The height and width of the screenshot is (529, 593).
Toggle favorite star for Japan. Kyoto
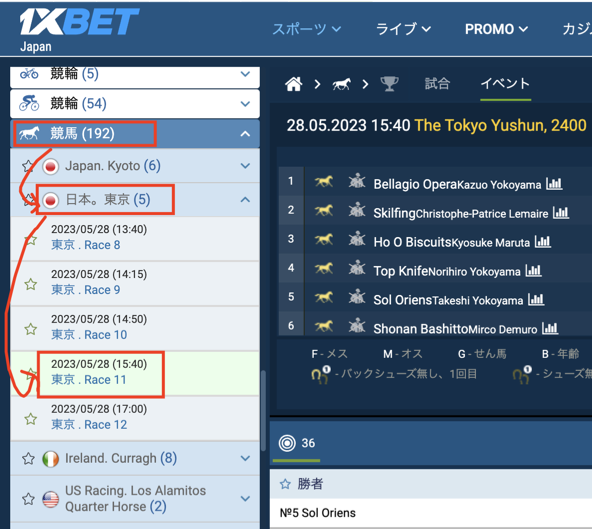[x=28, y=166]
